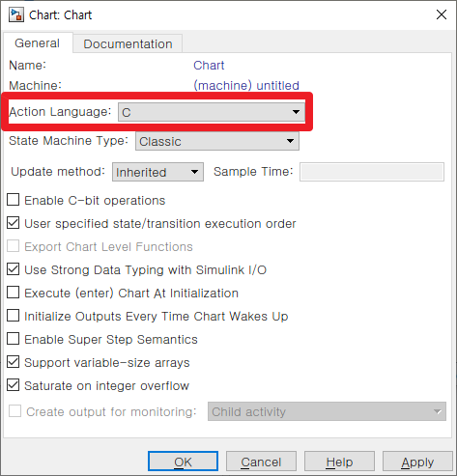Enable Super Step Semantics checkbox

click(x=14, y=339)
